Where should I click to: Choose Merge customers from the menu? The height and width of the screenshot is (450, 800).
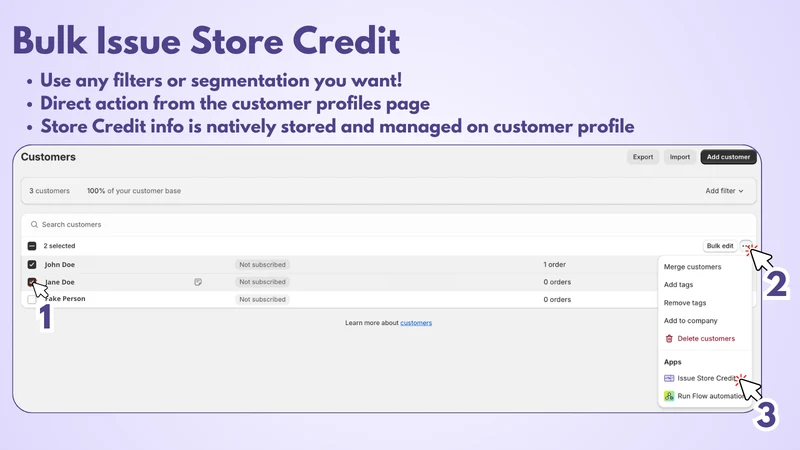692,267
